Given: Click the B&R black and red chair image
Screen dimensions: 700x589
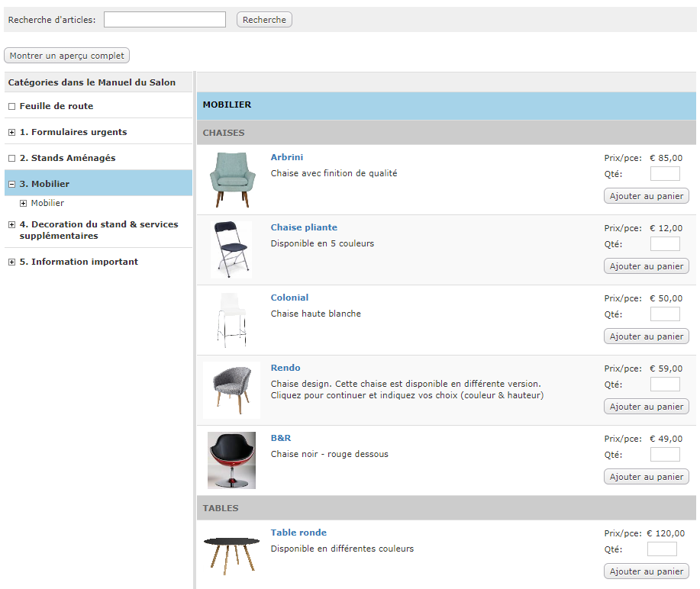Looking at the screenshot, I should click(232, 461).
